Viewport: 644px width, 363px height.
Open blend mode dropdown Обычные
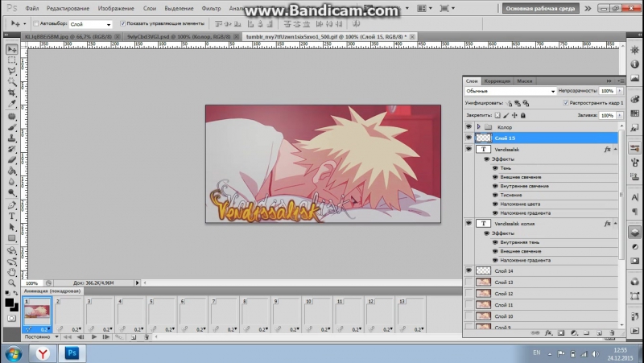coord(510,91)
